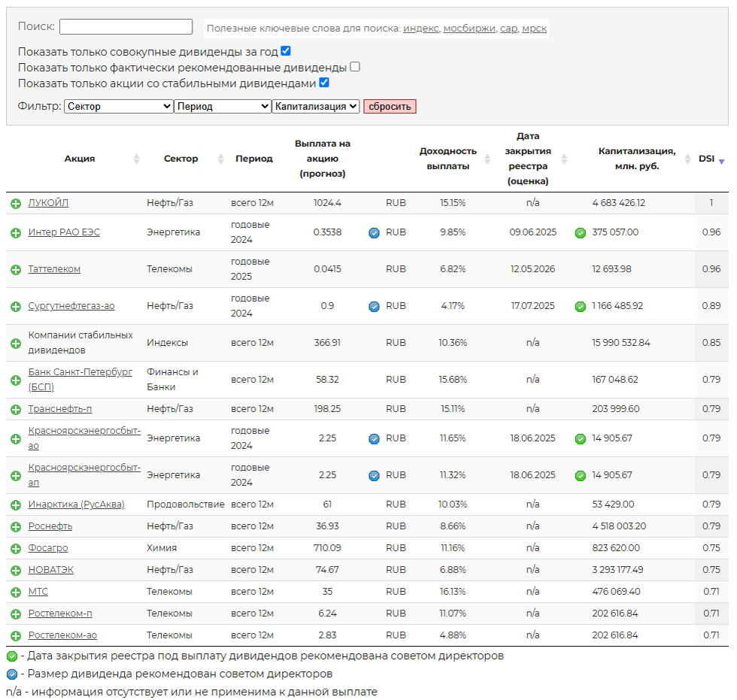Open the Ростелеком-ао link
Viewport: 737px width, 700px height.
pos(62,635)
